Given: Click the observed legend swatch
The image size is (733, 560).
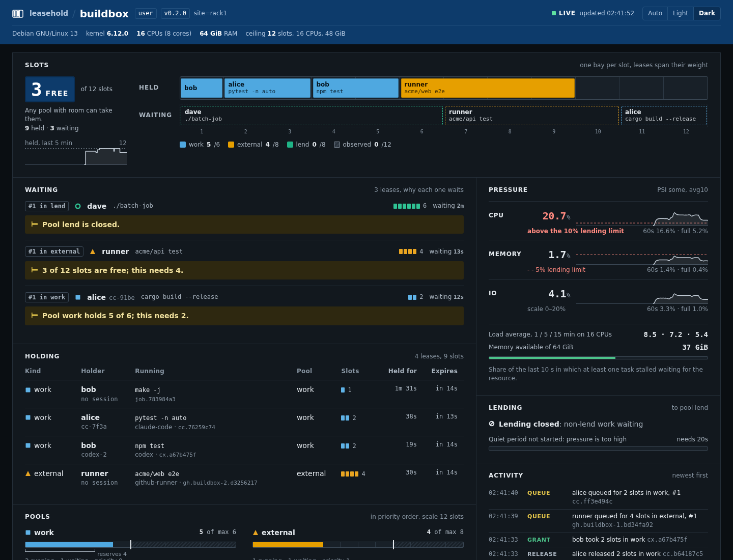Looking at the screenshot, I should (337, 145).
